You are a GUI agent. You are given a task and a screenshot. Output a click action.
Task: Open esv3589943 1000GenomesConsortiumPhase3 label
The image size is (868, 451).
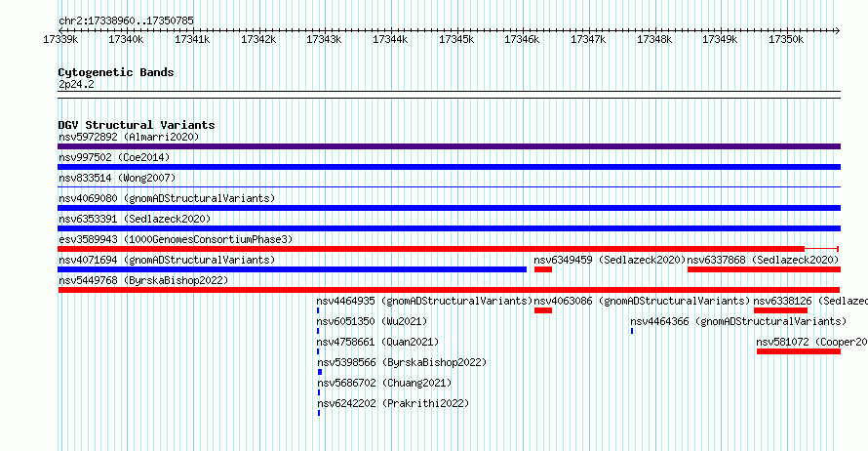[176, 239]
